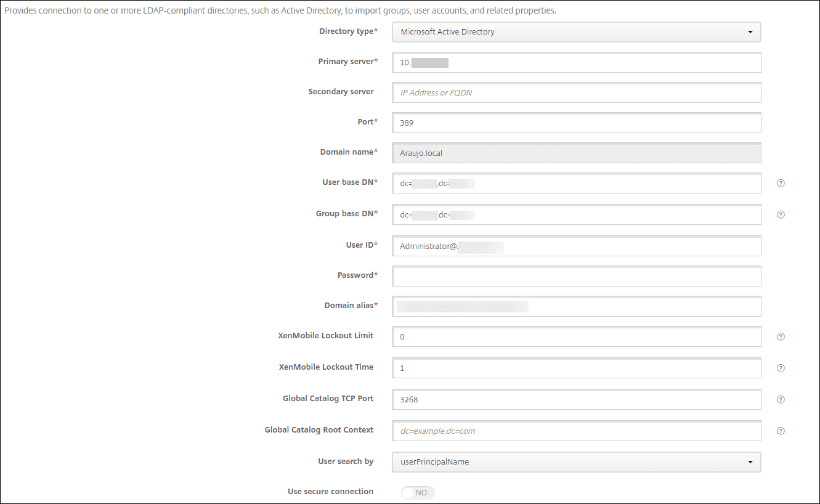
Task: Open help for User base DN
Action: click(x=781, y=183)
